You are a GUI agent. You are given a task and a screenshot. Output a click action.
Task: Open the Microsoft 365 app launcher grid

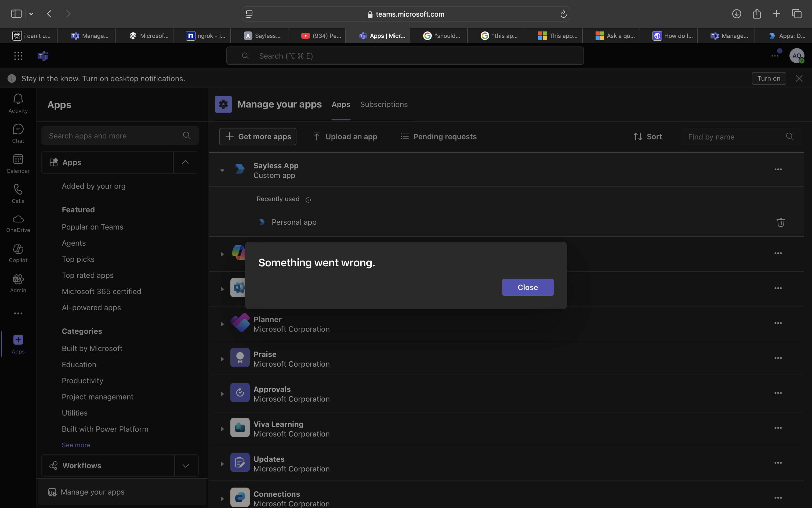click(18, 56)
